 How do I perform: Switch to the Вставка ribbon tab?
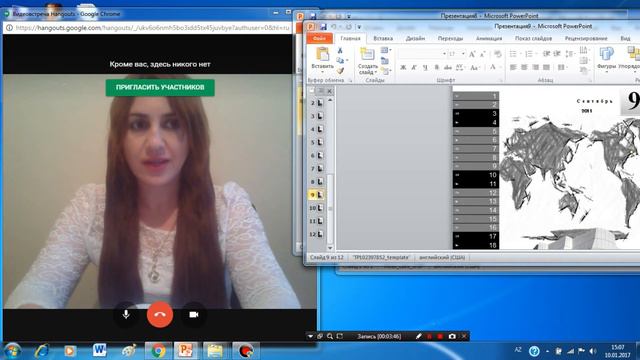383,38
